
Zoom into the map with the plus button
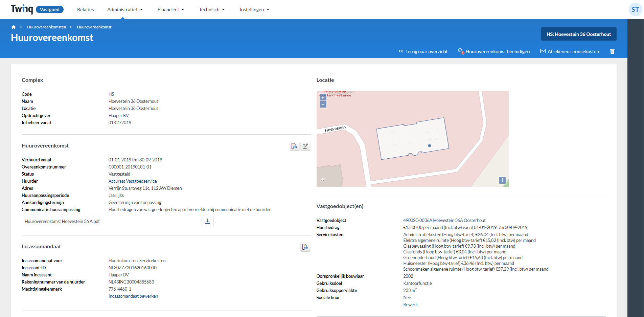click(x=323, y=97)
